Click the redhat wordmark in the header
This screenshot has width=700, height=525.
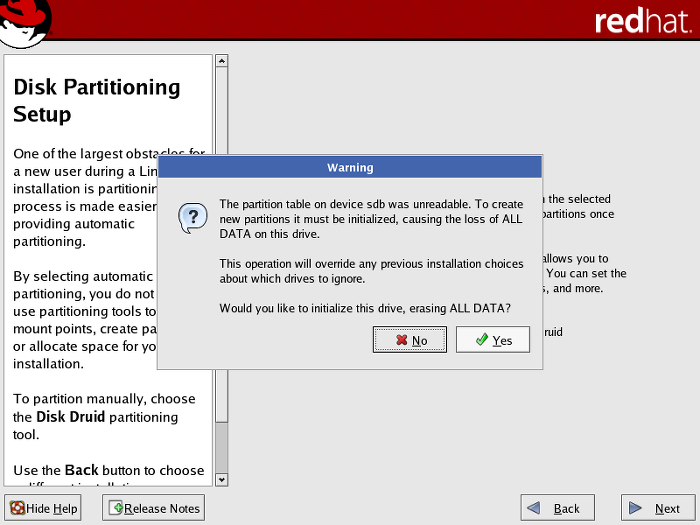[x=643, y=21]
